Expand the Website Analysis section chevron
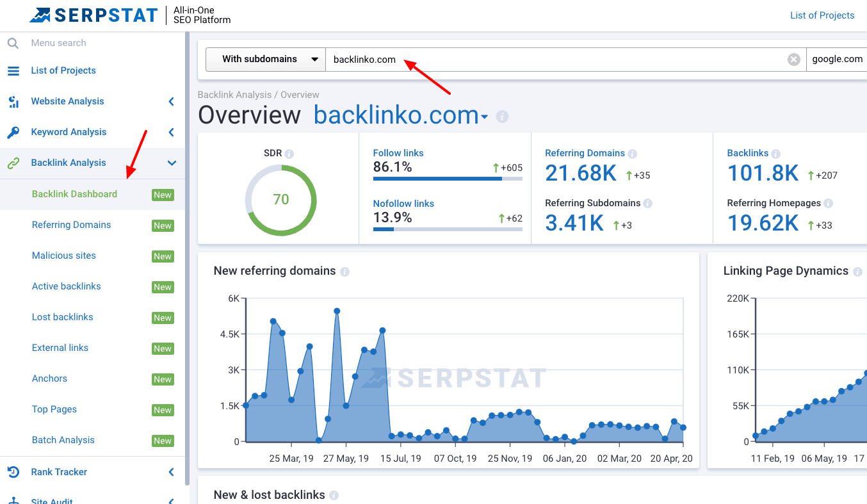Image resolution: width=867 pixels, height=504 pixels. 171,101
